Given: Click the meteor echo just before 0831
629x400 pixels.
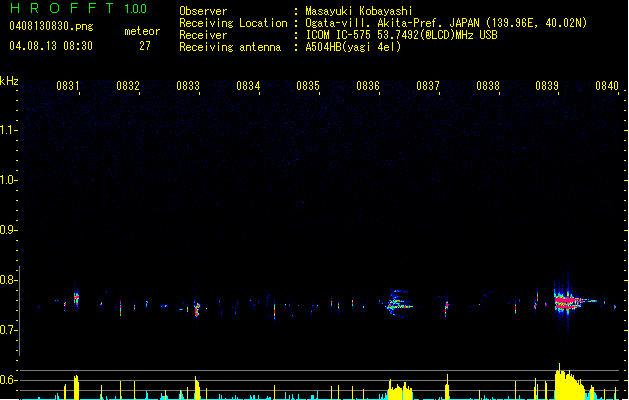Looking at the screenshot, I should tap(76, 299).
